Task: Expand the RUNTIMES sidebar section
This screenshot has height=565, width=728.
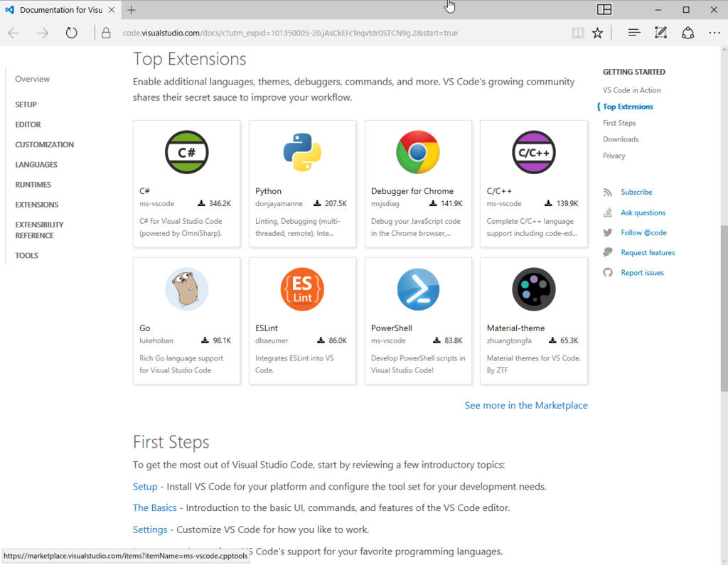Action: click(33, 184)
